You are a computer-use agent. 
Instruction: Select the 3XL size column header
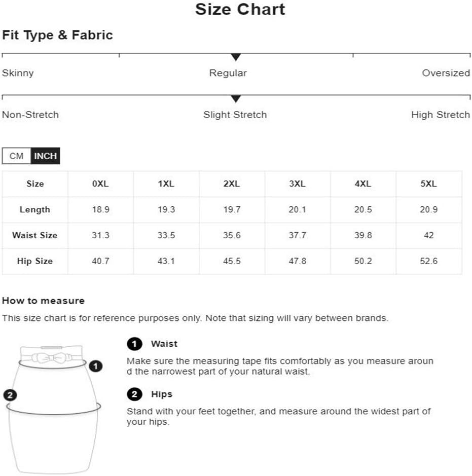coord(298,184)
